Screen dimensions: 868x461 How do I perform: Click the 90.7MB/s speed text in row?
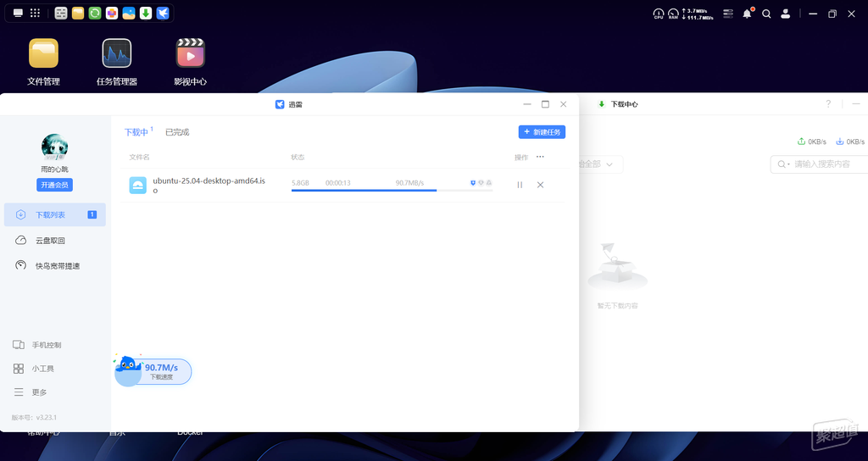[409, 183]
